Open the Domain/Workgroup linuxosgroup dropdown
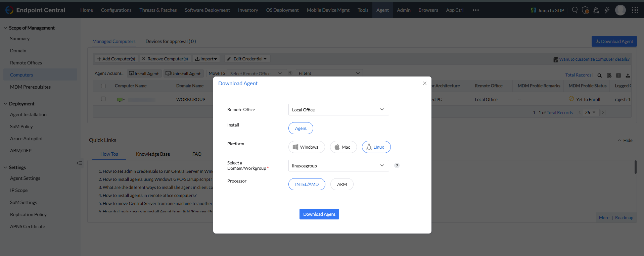This screenshot has width=644, height=256. pyautogui.click(x=338, y=166)
